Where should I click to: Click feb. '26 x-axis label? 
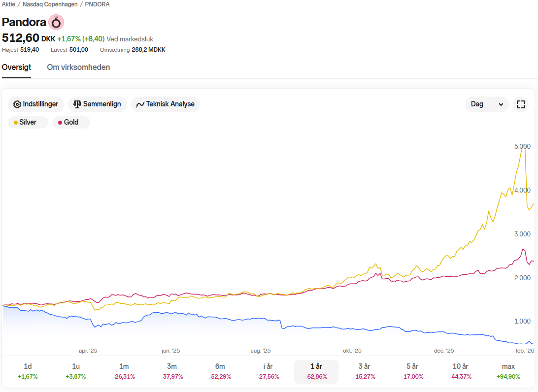[x=525, y=351]
